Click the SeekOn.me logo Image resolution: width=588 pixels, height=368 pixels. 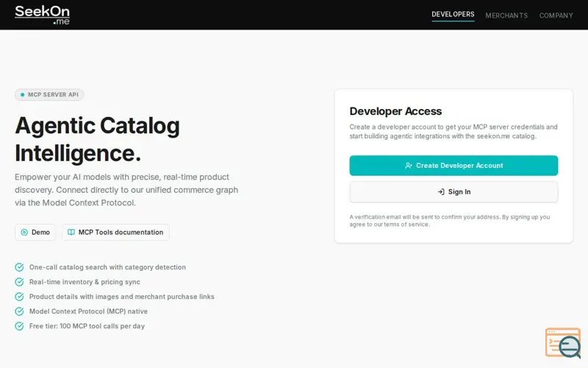42,15
